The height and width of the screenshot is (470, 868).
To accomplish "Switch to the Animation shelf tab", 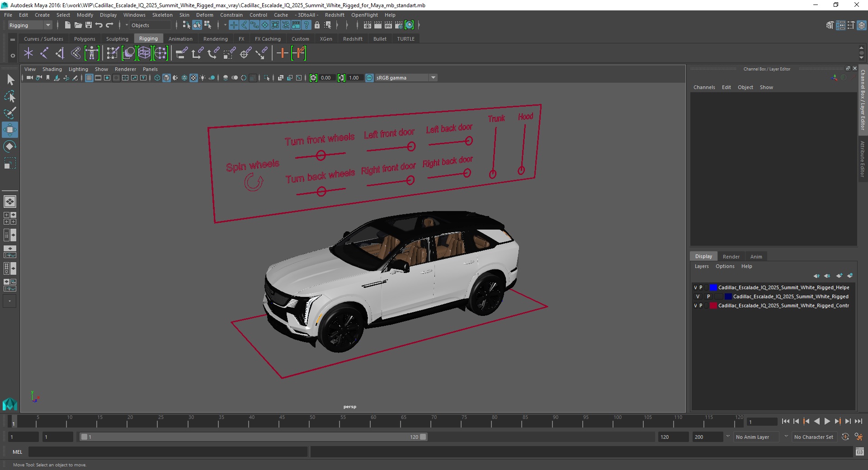I will tap(180, 39).
